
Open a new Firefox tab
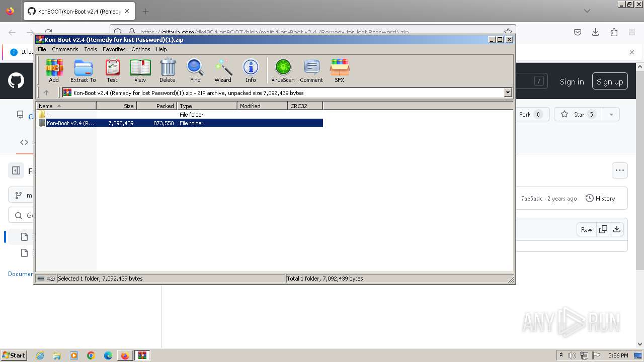pos(145,11)
